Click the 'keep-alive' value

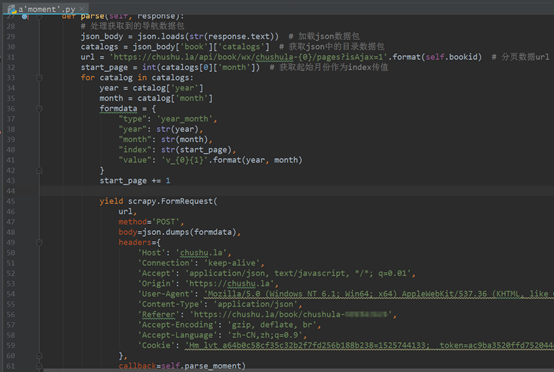(231, 263)
